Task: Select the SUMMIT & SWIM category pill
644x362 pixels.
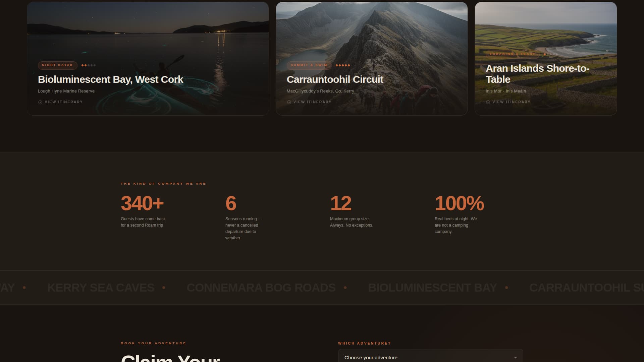Action: click(x=309, y=65)
